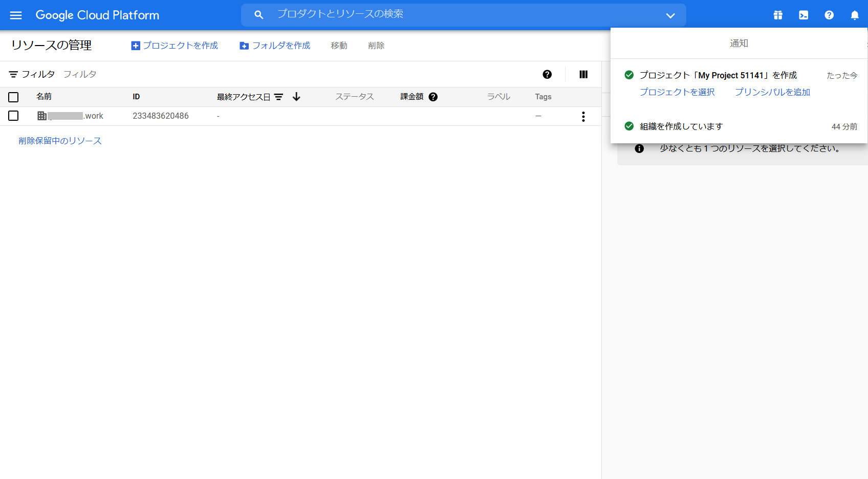Screen dimensions: 868x479
Task: Click the 組織を作成しています notification
Action: 681,126
